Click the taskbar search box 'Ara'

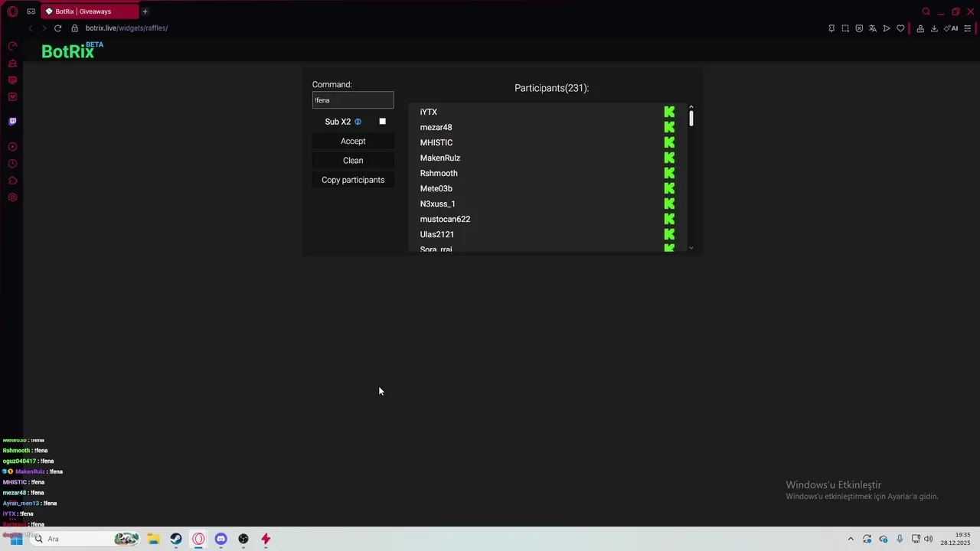click(x=87, y=539)
